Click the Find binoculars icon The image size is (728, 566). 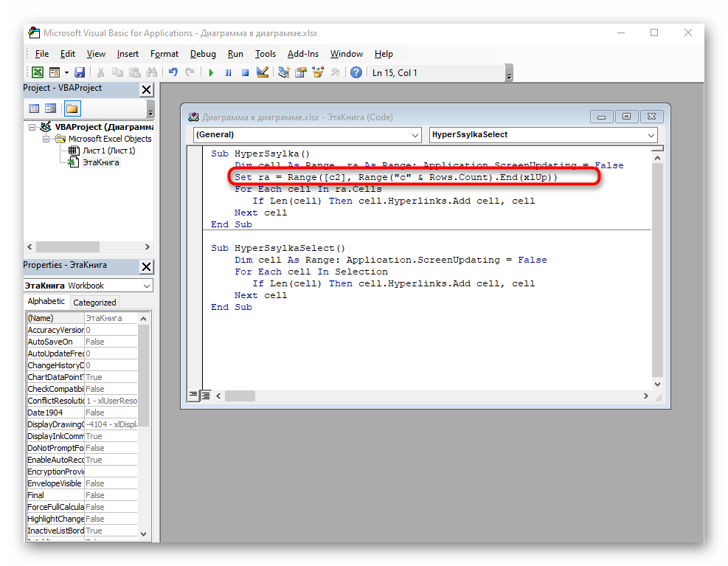point(151,72)
